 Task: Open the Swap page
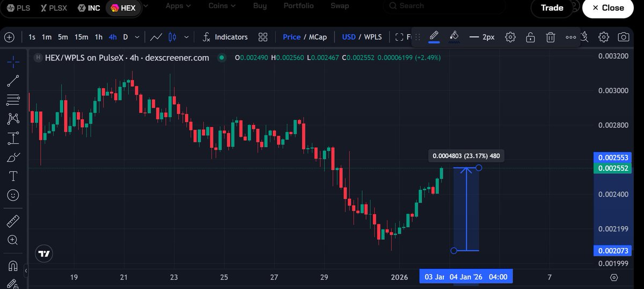[340, 6]
